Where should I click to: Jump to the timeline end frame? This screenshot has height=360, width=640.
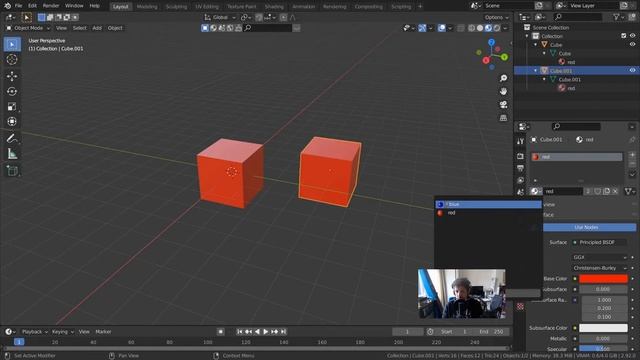[283, 332]
